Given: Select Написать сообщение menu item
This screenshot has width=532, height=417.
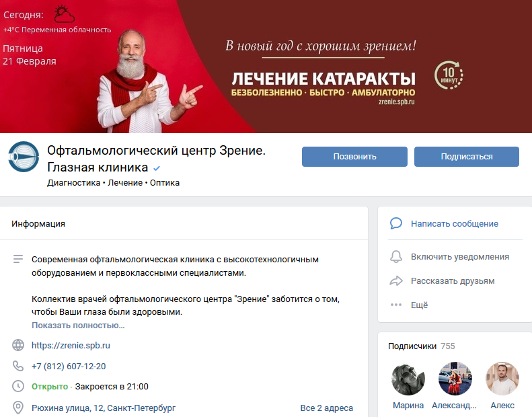Looking at the screenshot, I should point(454,223).
